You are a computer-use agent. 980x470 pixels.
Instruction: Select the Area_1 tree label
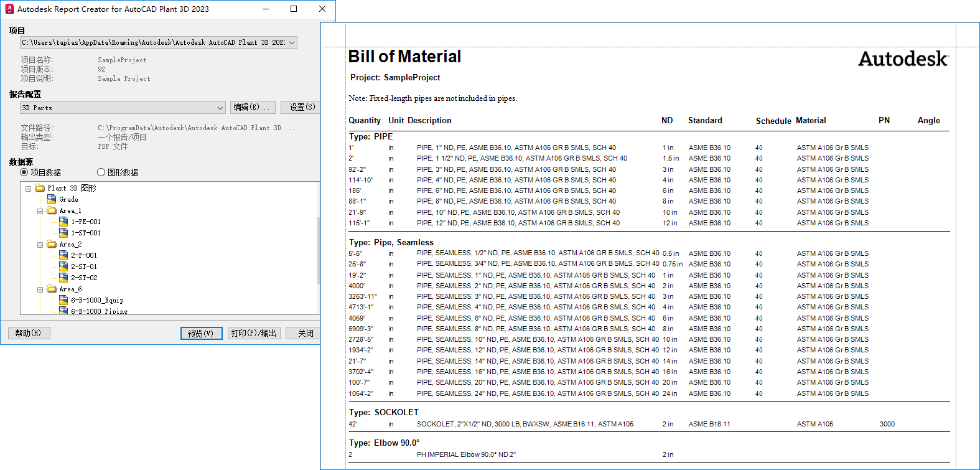tap(70, 210)
